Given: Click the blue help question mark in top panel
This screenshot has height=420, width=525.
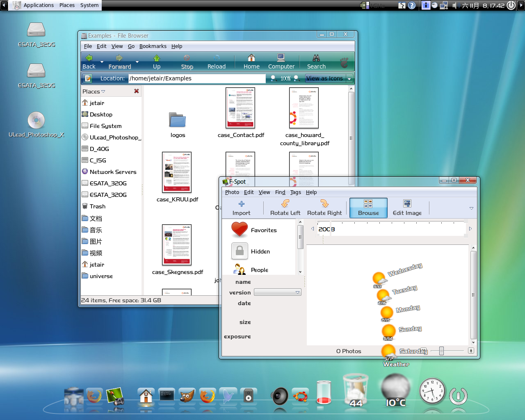Looking at the screenshot, I should click(x=412, y=5).
